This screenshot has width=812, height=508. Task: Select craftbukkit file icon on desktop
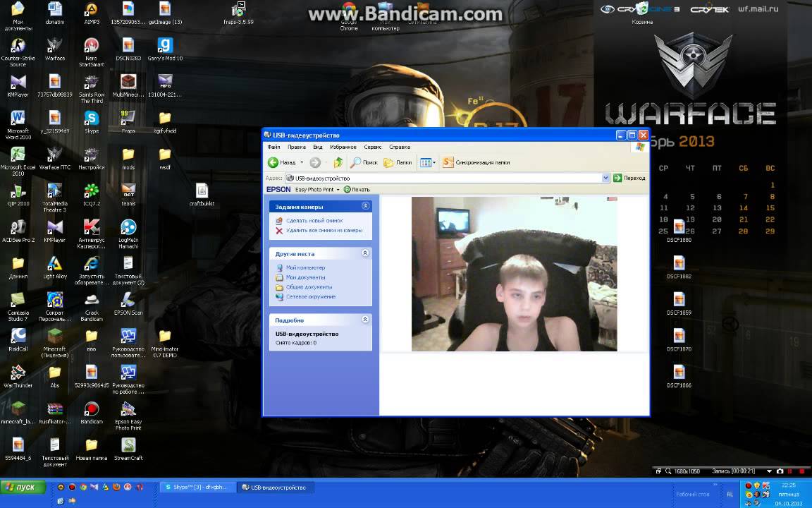[202, 195]
